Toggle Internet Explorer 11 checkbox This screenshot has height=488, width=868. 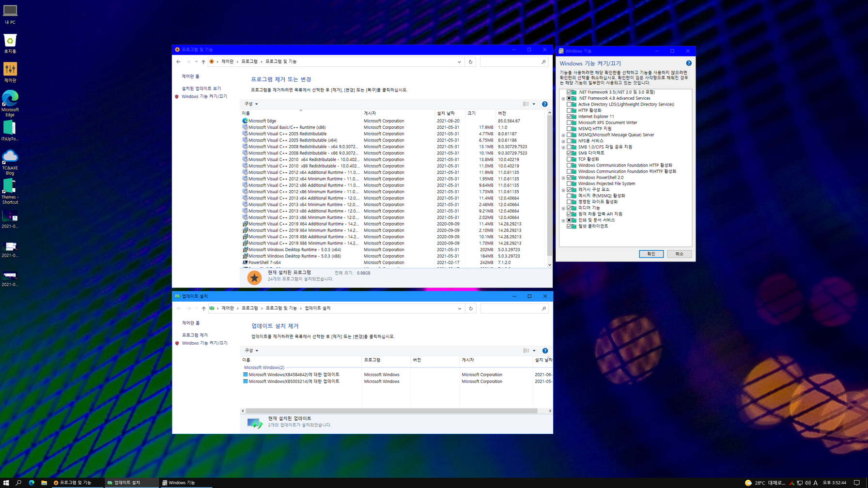[x=569, y=116]
